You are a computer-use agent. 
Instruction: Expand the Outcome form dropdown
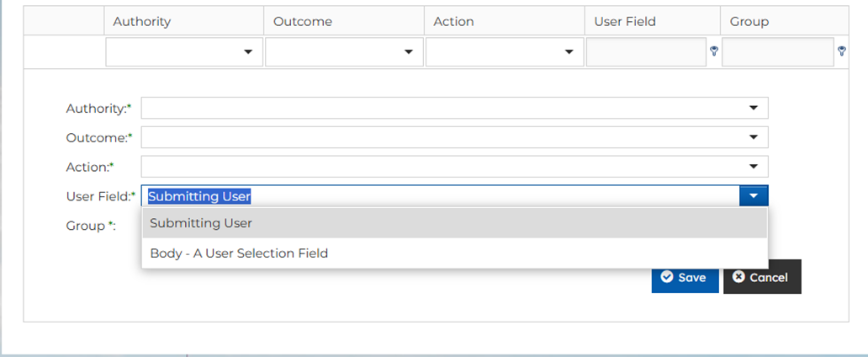[754, 137]
